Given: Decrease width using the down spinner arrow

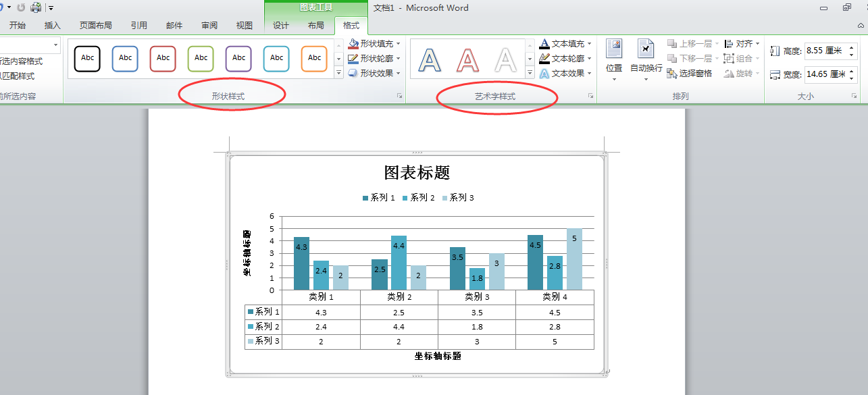Looking at the screenshot, I should coord(852,78).
